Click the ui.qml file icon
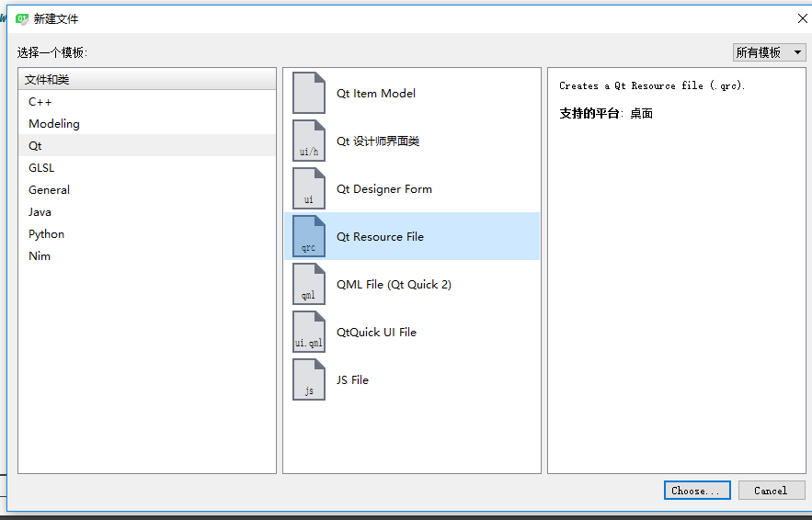Viewport: 812px width, 520px height. 309,332
